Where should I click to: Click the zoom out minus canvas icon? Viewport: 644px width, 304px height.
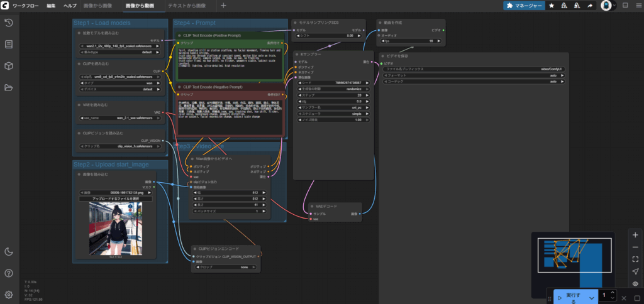[x=635, y=246]
